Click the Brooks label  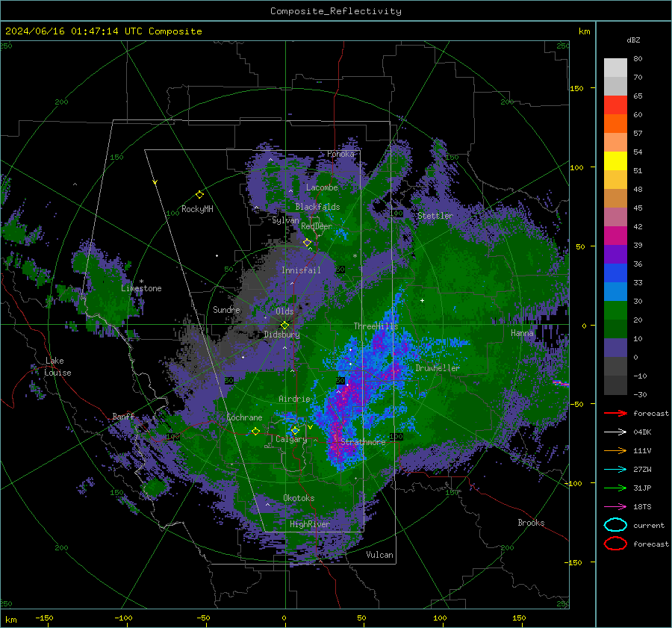pyautogui.click(x=531, y=523)
